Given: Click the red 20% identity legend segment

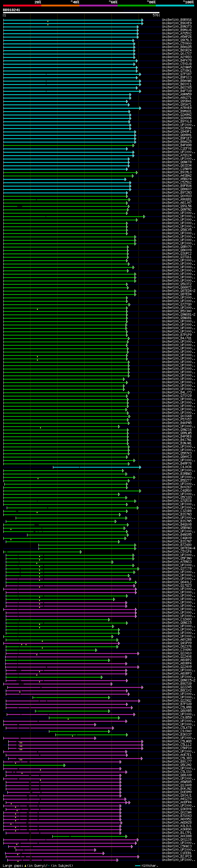Looking at the screenshot, I should [x=22, y=6].
